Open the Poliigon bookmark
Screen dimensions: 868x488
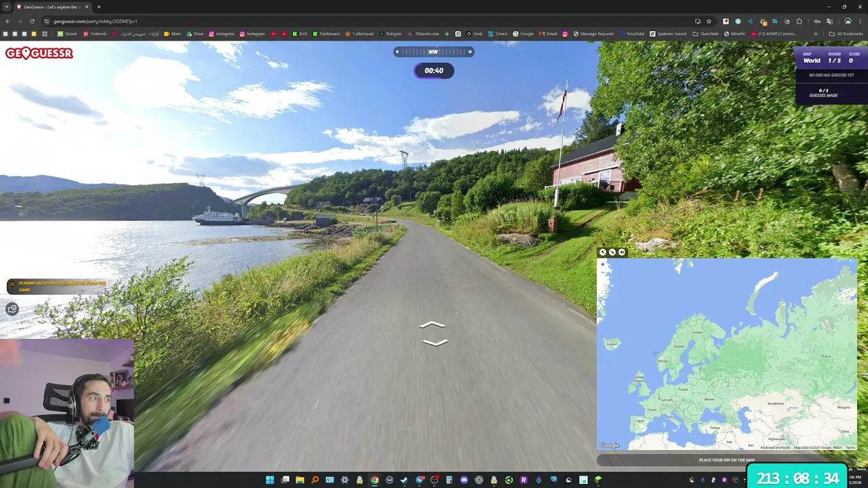point(391,34)
